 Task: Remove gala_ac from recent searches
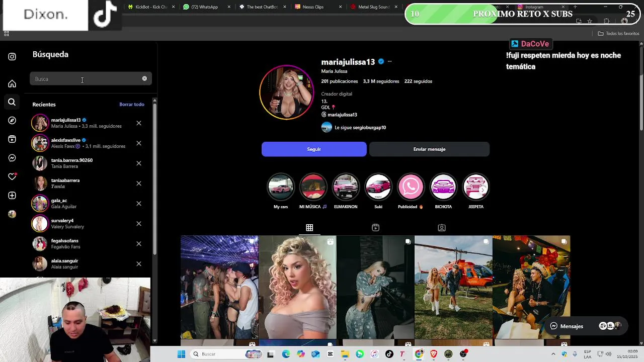(139, 204)
